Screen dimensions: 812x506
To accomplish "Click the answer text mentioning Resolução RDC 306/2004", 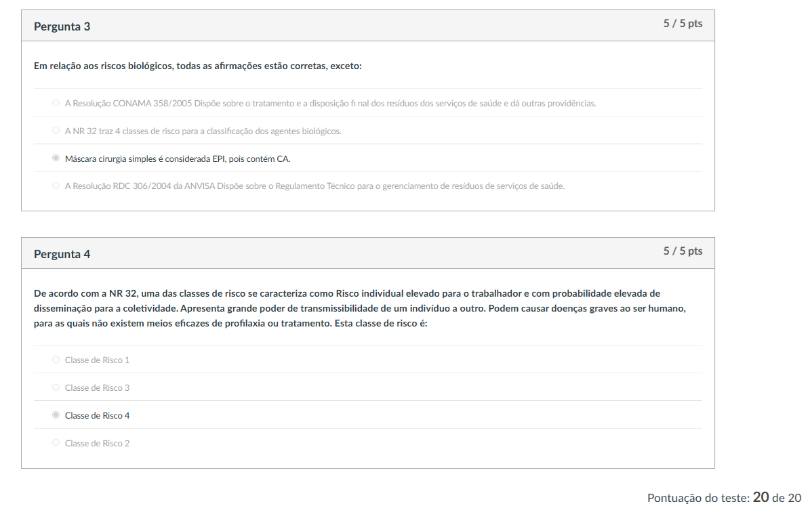I will 314,186.
